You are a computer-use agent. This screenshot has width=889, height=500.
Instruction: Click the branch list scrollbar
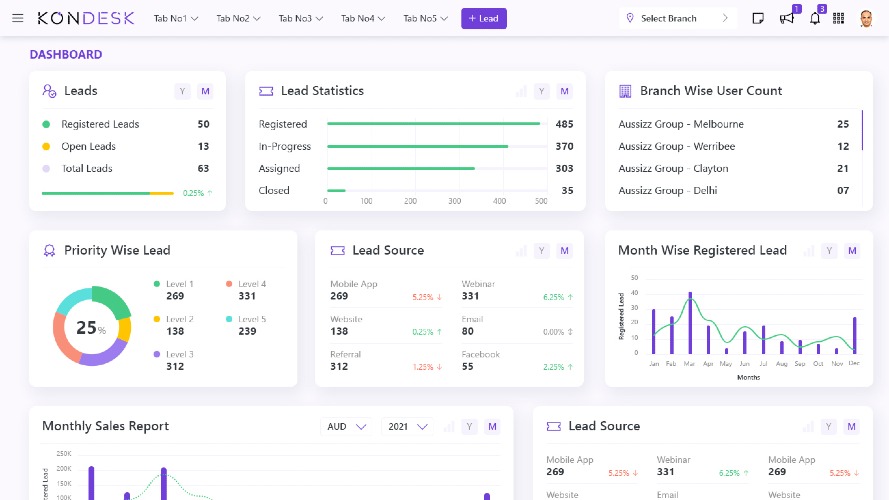(x=862, y=130)
